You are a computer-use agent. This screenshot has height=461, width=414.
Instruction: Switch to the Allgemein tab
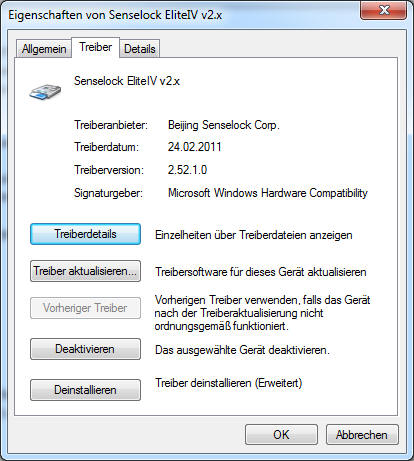point(44,49)
